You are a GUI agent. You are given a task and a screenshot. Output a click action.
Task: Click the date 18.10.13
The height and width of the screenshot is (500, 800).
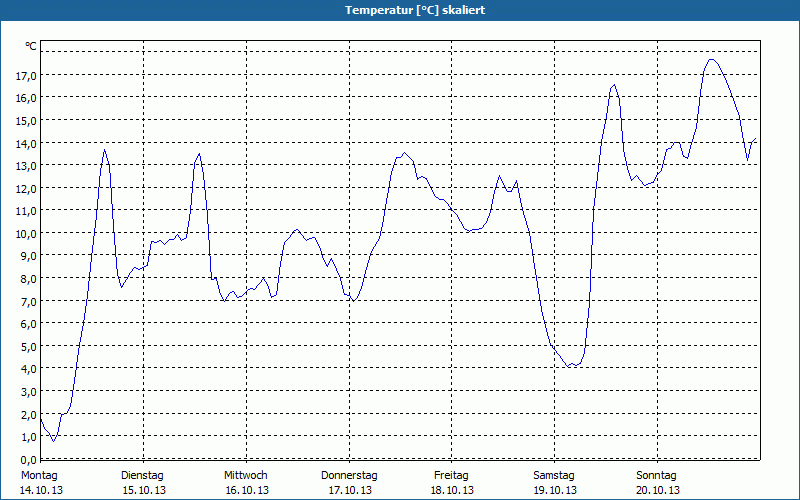tap(452, 490)
